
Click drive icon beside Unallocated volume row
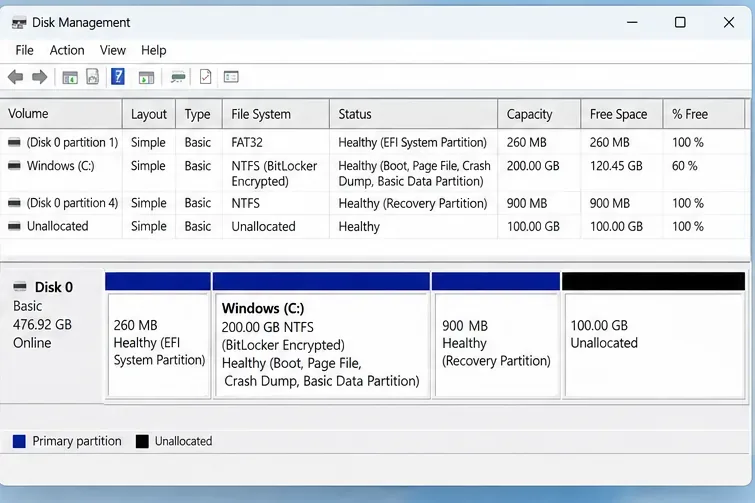click(x=14, y=226)
